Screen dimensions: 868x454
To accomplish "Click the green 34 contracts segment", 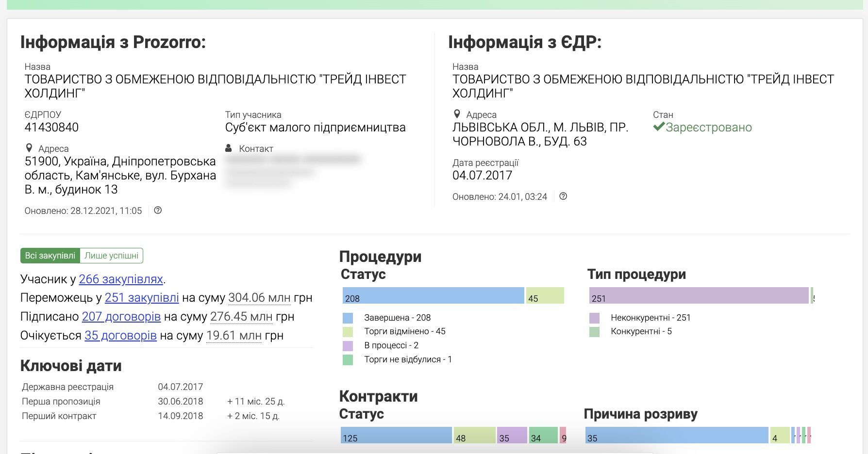I will click(x=543, y=435).
